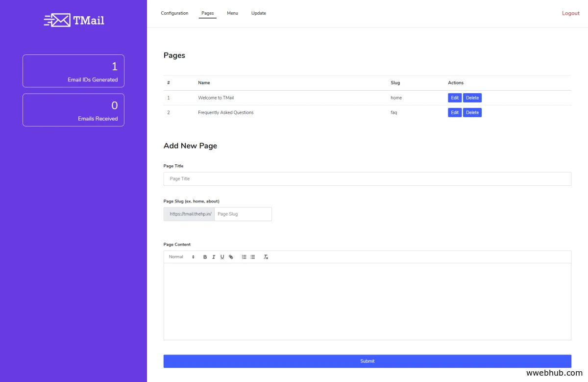Edit the Welcome to TMail page

tap(454, 98)
